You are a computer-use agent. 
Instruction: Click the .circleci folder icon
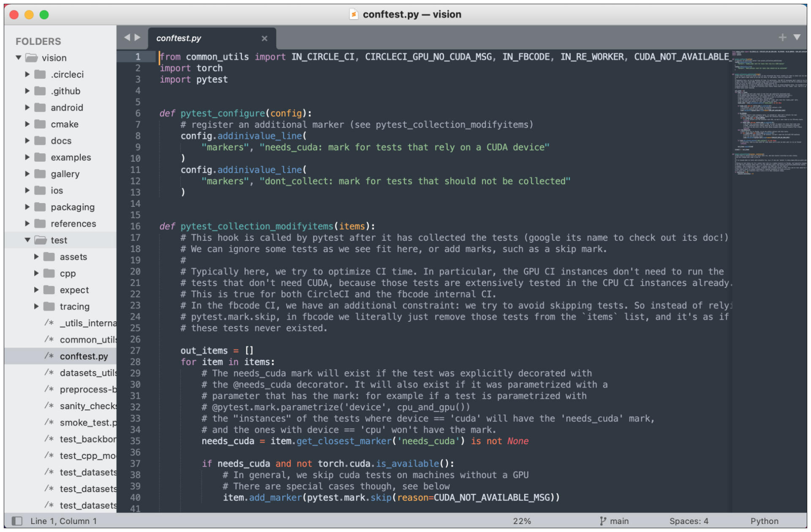pyautogui.click(x=40, y=74)
